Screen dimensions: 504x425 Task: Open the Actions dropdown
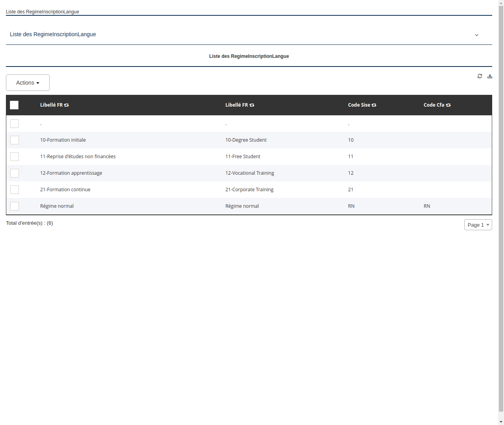28,83
